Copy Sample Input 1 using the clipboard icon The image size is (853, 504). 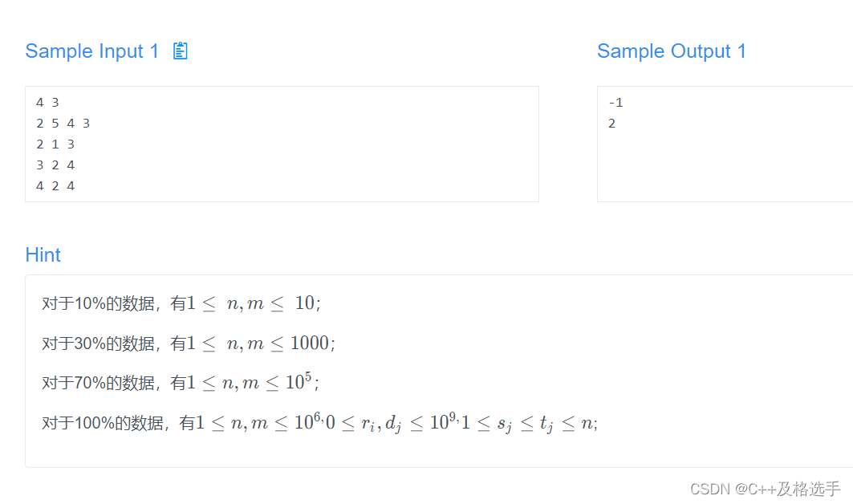tap(180, 51)
